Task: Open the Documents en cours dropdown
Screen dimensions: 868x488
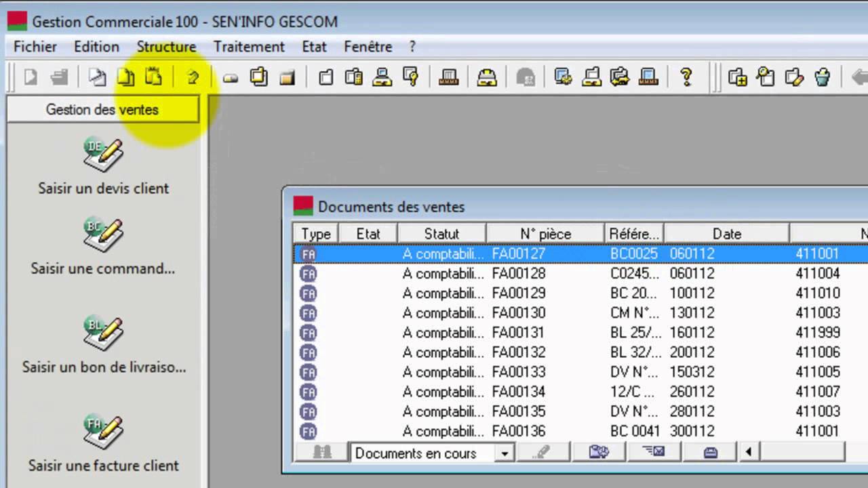Action: pos(504,453)
